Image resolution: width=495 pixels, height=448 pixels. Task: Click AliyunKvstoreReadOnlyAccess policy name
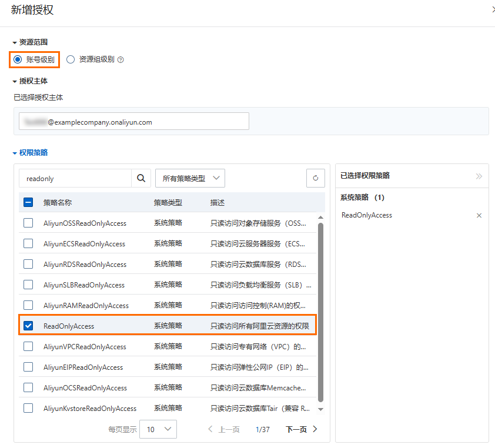[90, 408]
